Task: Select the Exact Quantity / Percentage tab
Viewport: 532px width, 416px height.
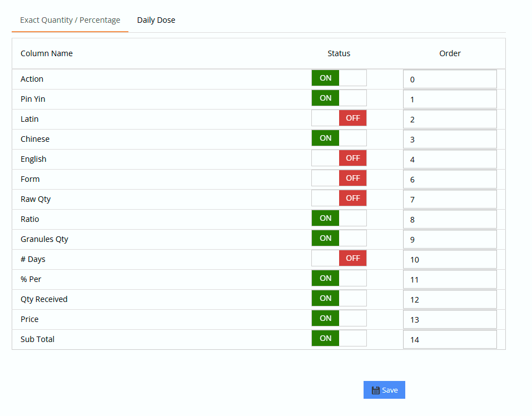Action: click(70, 20)
